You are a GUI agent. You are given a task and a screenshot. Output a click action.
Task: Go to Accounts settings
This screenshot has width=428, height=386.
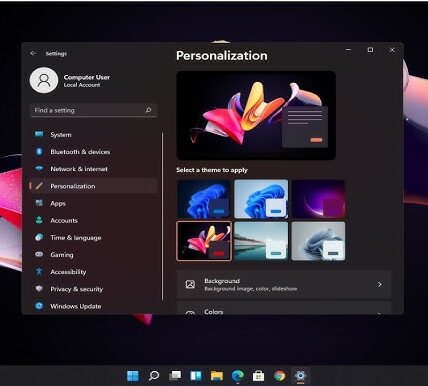pyautogui.click(x=93, y=220)
